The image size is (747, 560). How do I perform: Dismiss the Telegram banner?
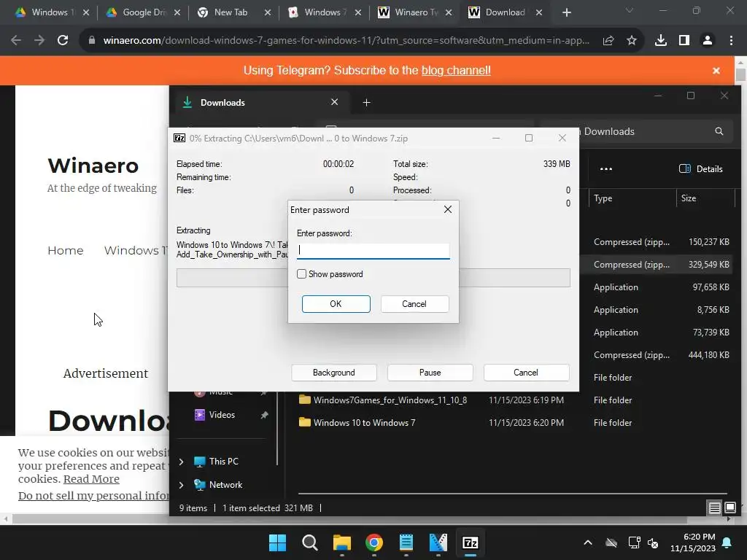(x=716, y=71)
